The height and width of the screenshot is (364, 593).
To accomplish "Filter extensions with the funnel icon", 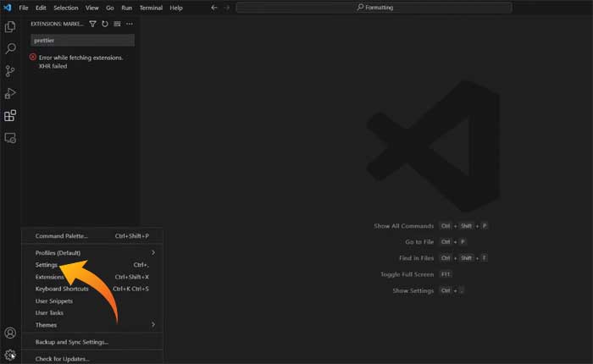I will pos(92,24).
